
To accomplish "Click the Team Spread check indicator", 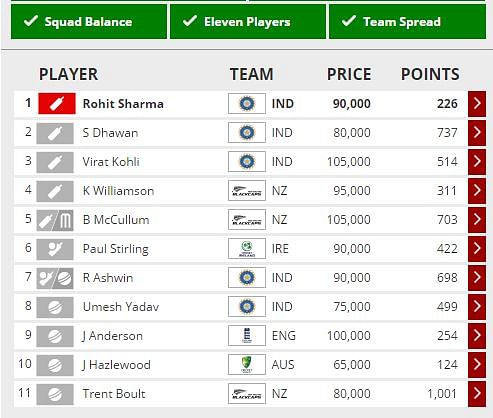I will (407, 22).
